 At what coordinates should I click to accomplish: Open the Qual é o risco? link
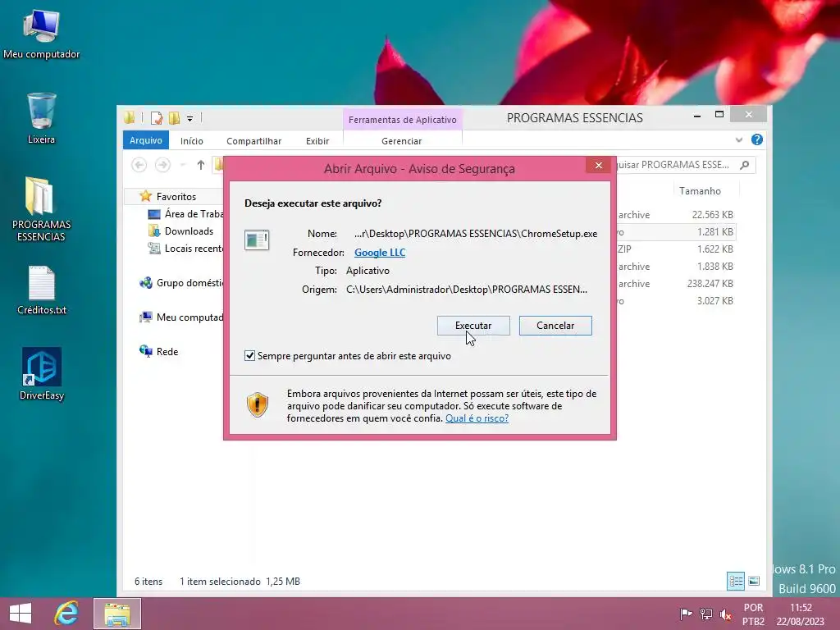477,418
